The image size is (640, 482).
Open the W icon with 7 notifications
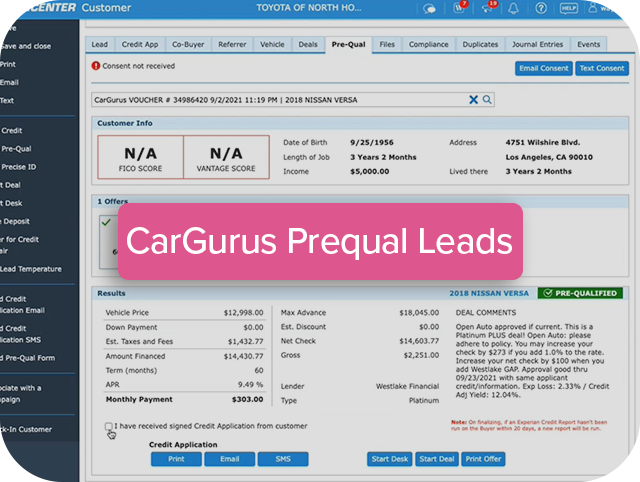tap(460, 8)
